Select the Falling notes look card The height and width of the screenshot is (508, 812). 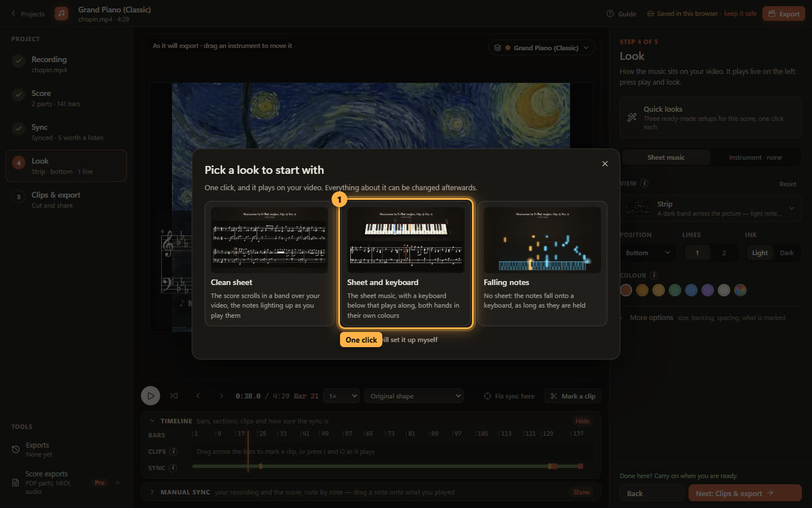[542, 264]
